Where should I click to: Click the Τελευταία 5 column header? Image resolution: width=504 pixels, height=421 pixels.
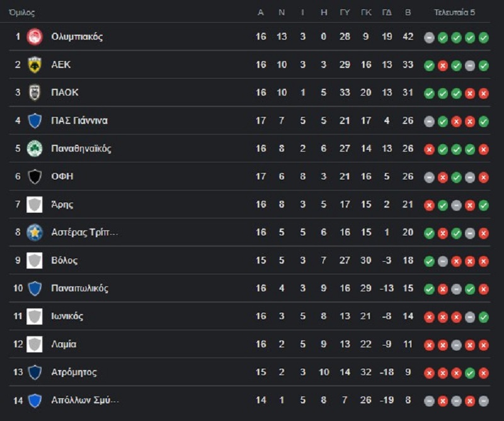tap(454, 13)
